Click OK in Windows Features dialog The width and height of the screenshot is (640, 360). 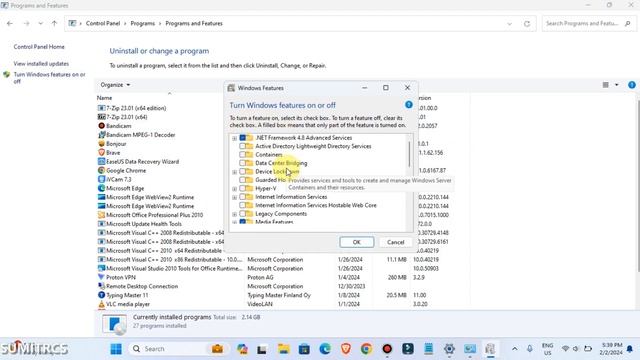point(356,242)
